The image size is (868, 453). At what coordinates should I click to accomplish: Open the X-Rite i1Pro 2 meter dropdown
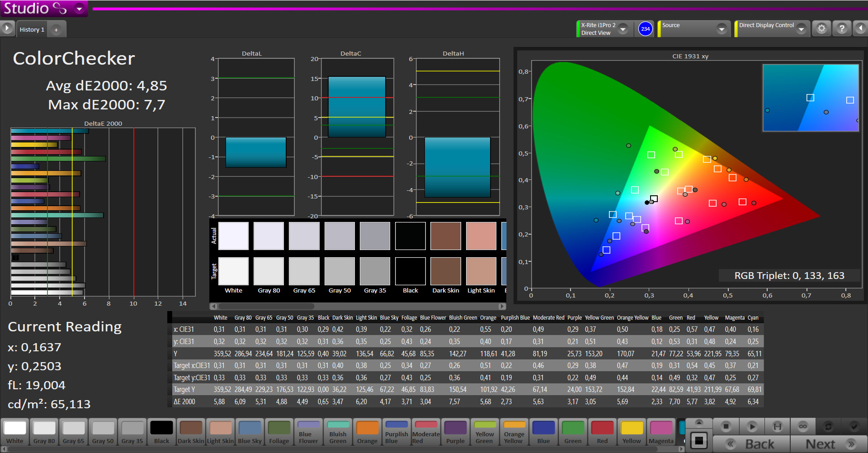coord(623,29)
